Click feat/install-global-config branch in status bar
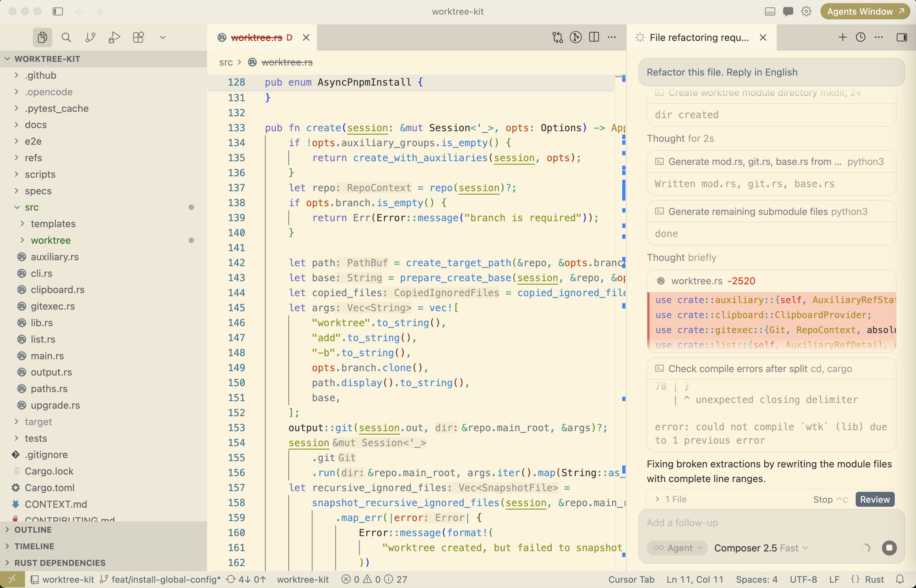This screenshot has height=588, width=916. [x=160, y=580]
